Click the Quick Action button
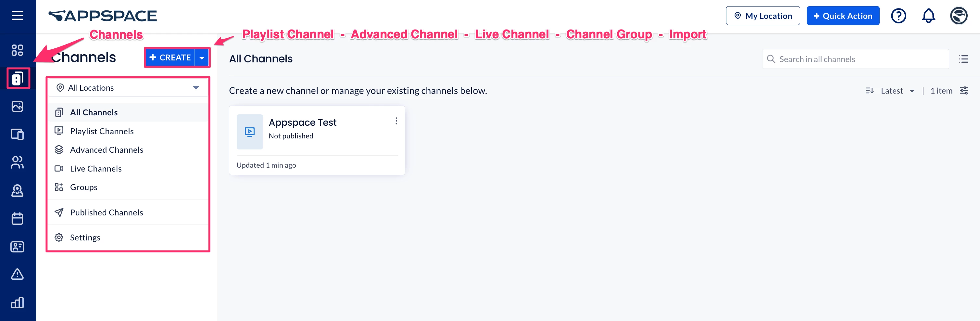980x321 pixels. click(843, 16)
